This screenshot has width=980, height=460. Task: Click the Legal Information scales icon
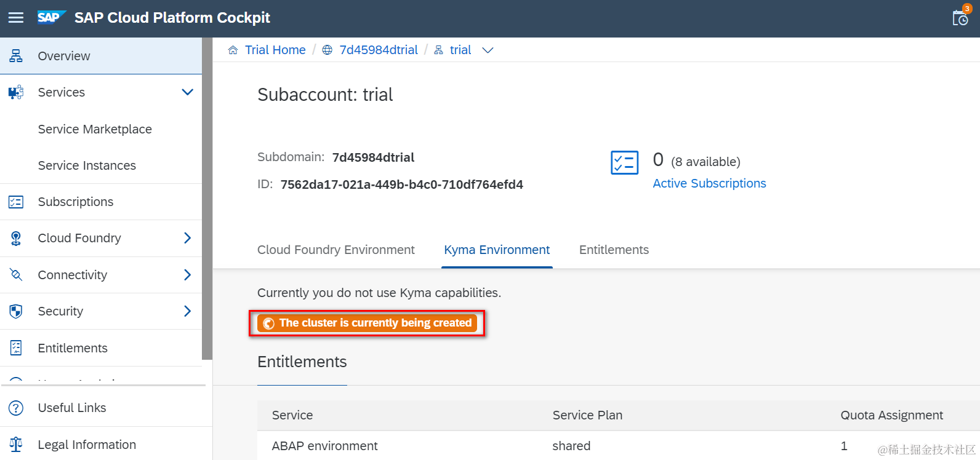coord(16,445)
